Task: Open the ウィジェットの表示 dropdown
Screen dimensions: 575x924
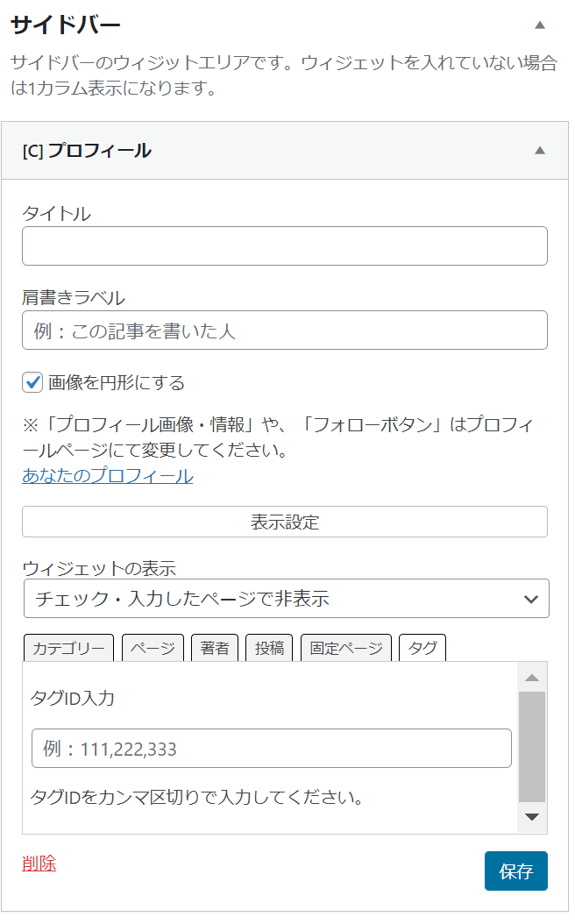Action: [287, 598]
